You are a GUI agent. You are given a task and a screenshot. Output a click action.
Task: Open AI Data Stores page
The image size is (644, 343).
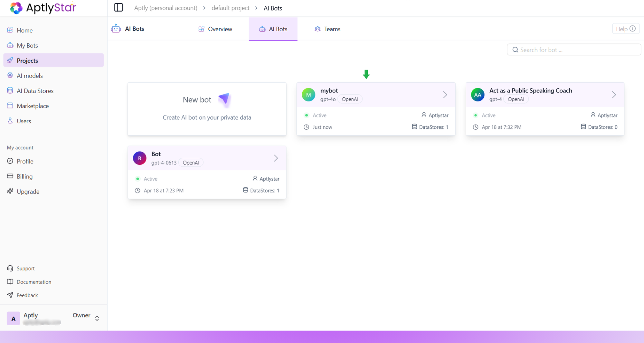point(53,91)
